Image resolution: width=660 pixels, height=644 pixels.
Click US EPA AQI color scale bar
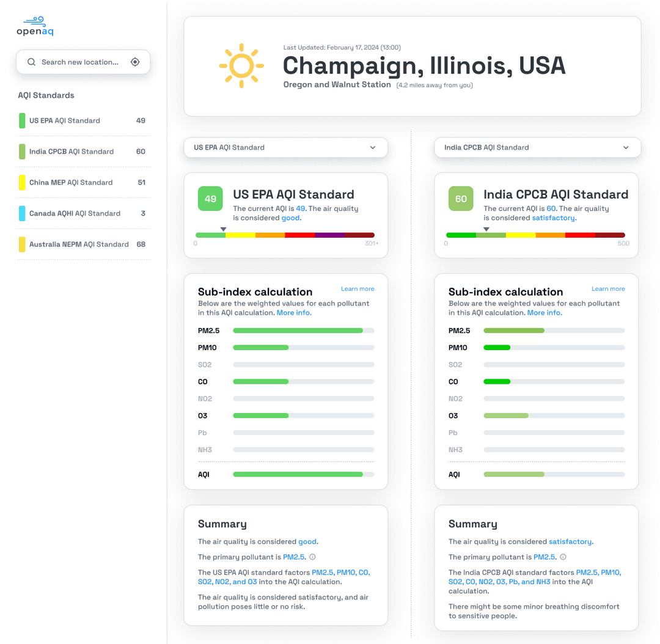pyautogui.click(x=285, y=235)
